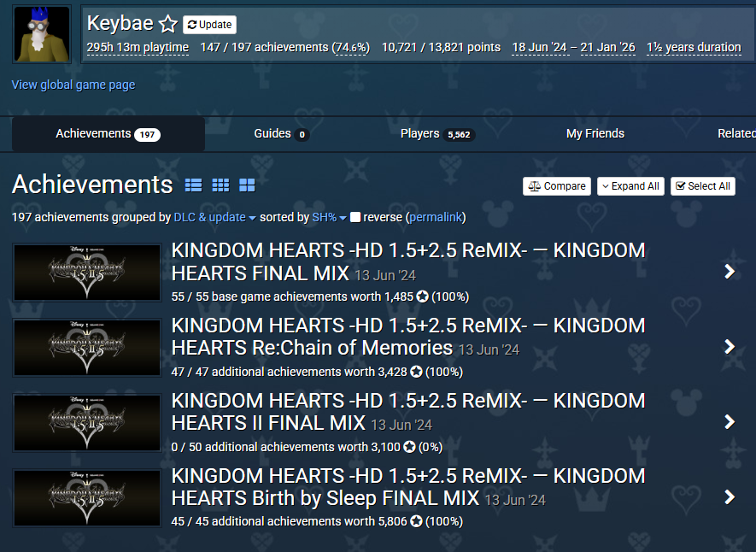
Task: Switch to the Guides tab
Action: (282, 134)
